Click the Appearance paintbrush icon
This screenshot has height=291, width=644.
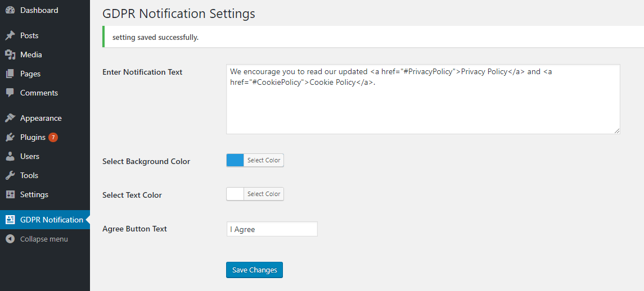10,118
